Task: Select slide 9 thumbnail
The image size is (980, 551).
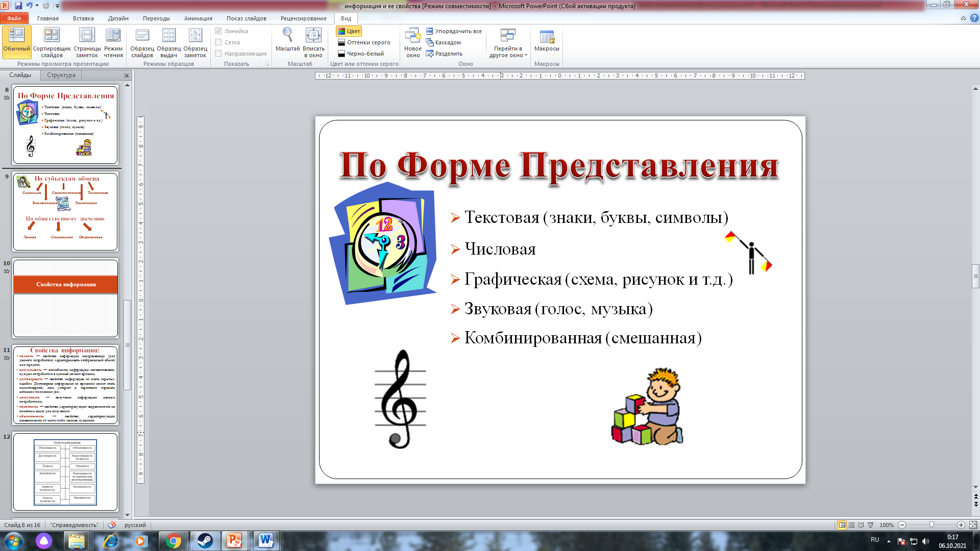Action: point(65,212)
